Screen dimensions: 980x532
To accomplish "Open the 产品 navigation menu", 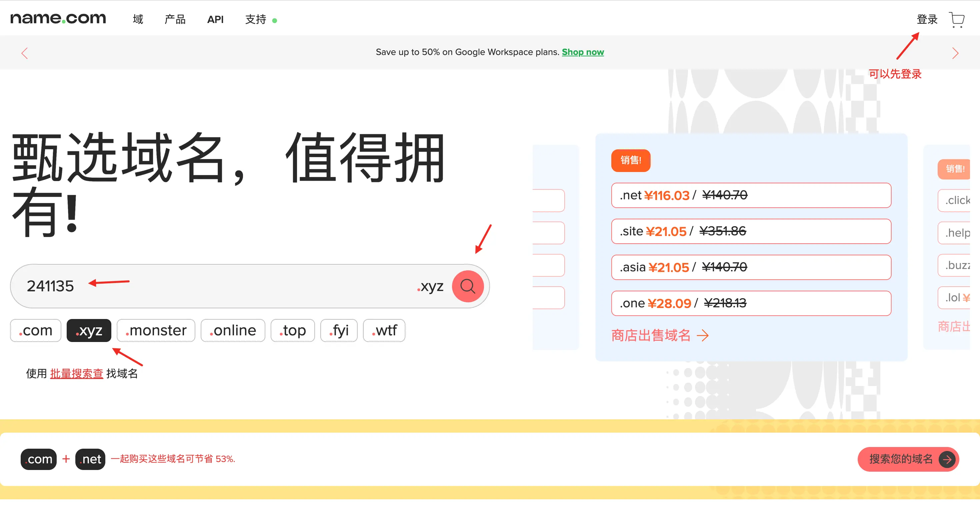I will (175, 19).
